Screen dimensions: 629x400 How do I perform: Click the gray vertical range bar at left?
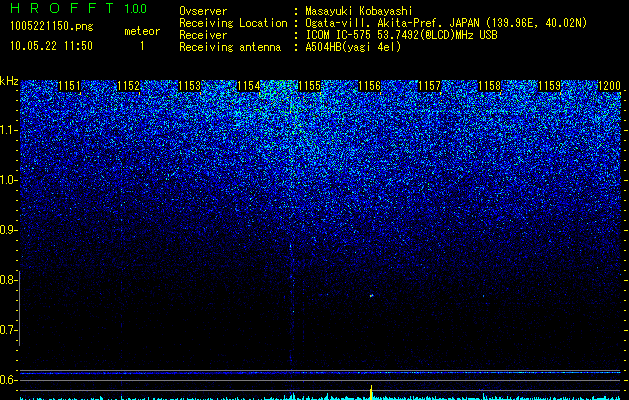[19, 308]
